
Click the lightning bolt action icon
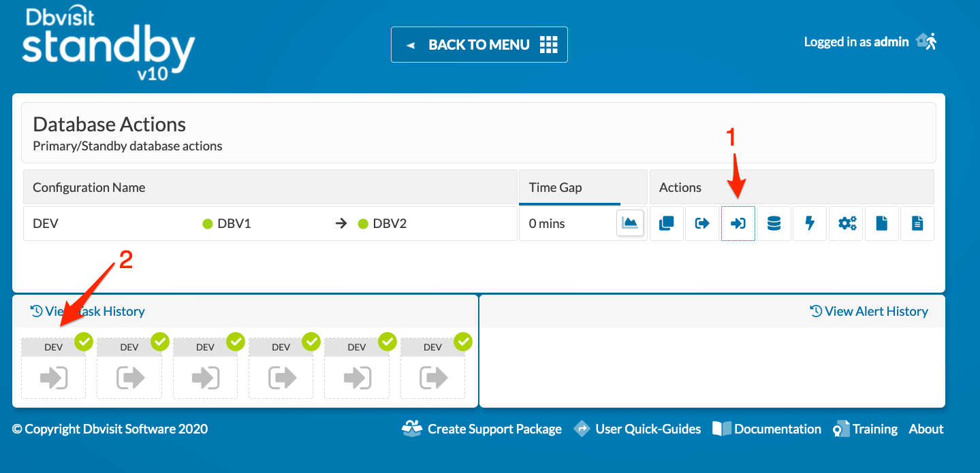pyautogui.click(x=810, y=223)
